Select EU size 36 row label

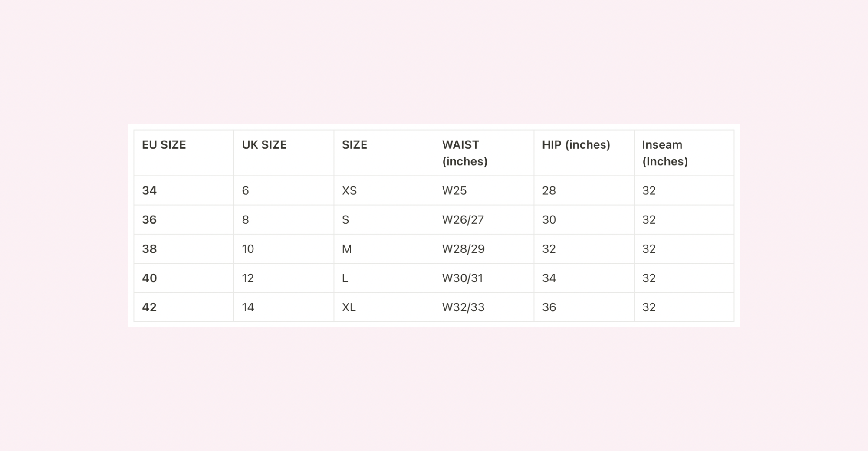(149, 220)
